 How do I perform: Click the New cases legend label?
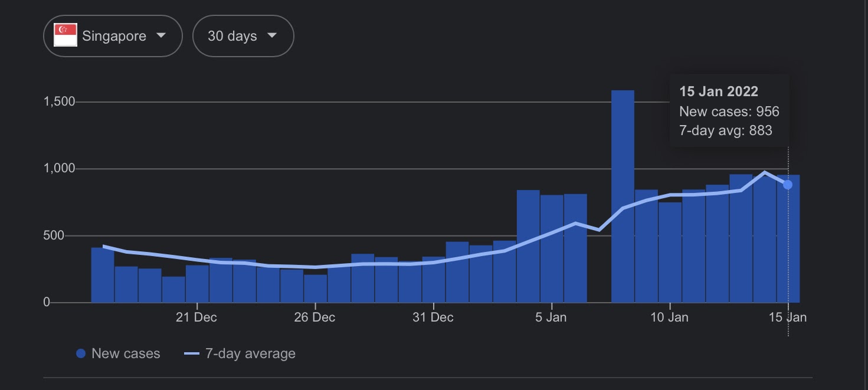tap(126, 353)
